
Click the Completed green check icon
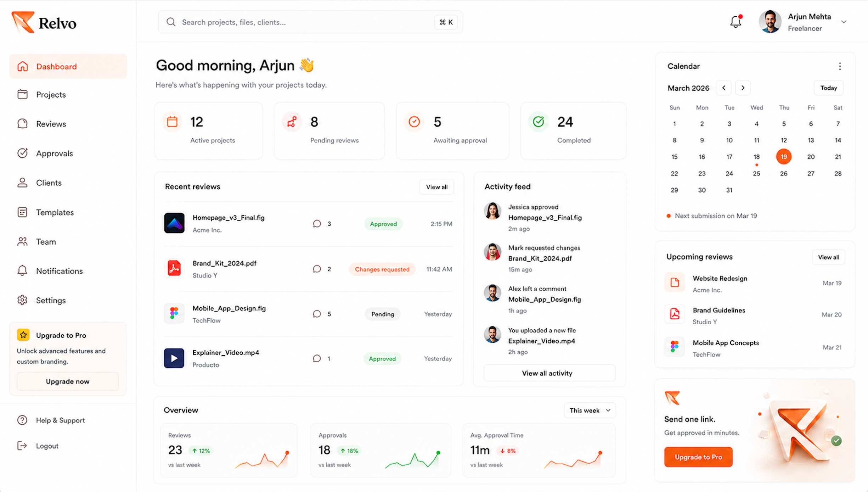coord(539,122)
